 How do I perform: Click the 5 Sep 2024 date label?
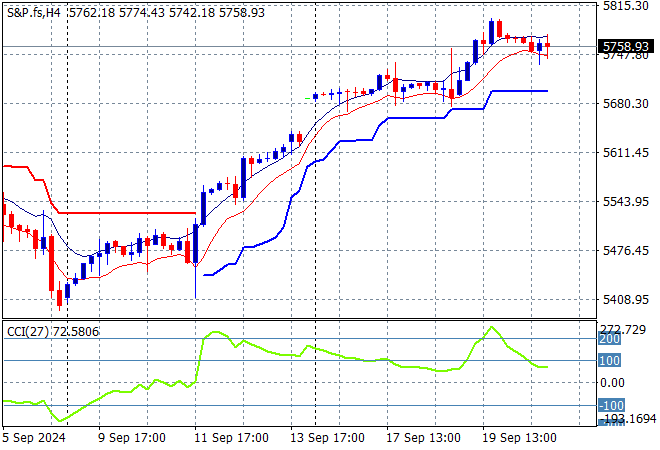[35, 437]
